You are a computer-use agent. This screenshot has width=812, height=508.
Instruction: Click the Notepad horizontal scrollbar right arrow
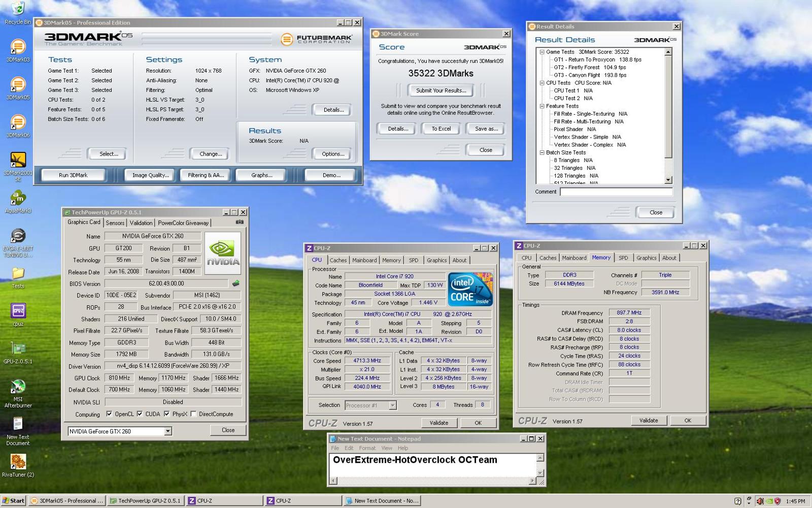[x=532, y=481]
